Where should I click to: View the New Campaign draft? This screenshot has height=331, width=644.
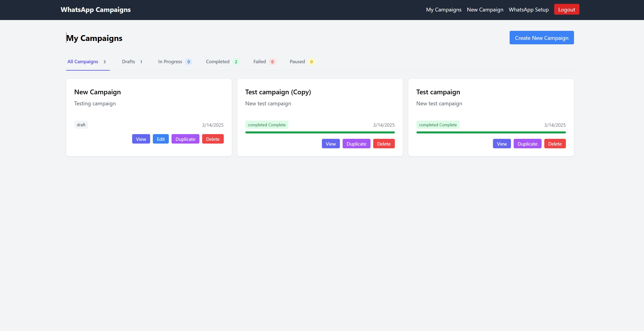point(141,139)
